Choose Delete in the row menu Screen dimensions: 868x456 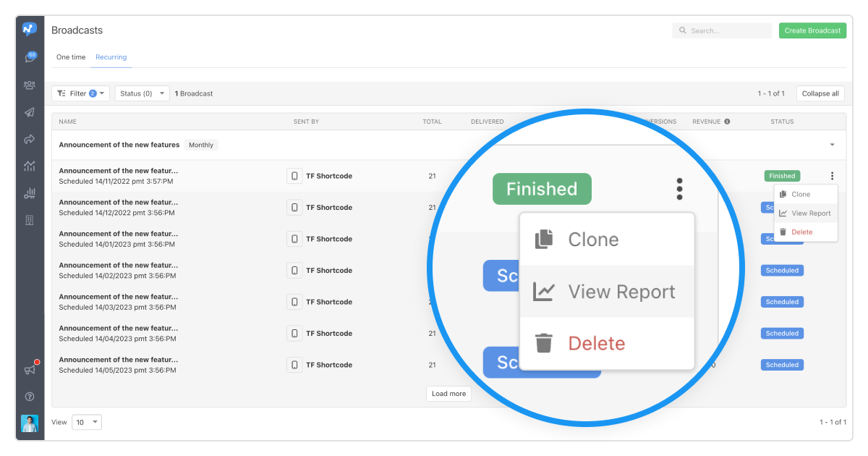point(801,232)
